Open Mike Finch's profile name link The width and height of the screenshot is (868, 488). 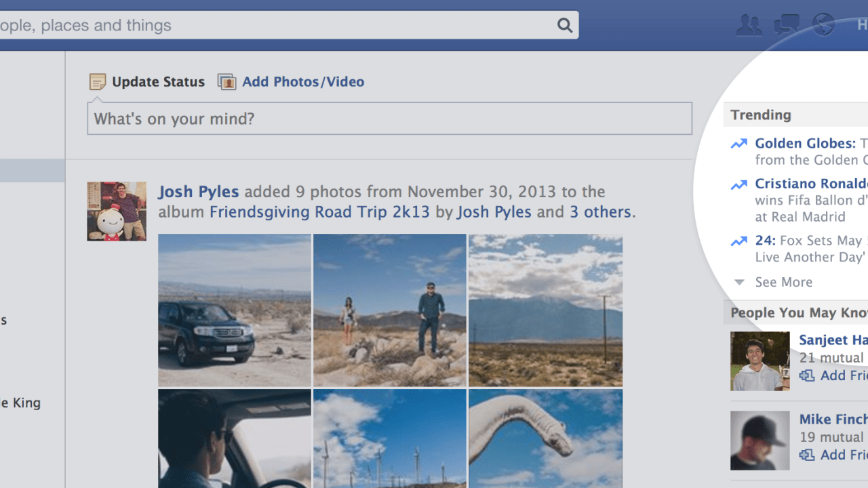pyautogui.click(x=833, y=419)
